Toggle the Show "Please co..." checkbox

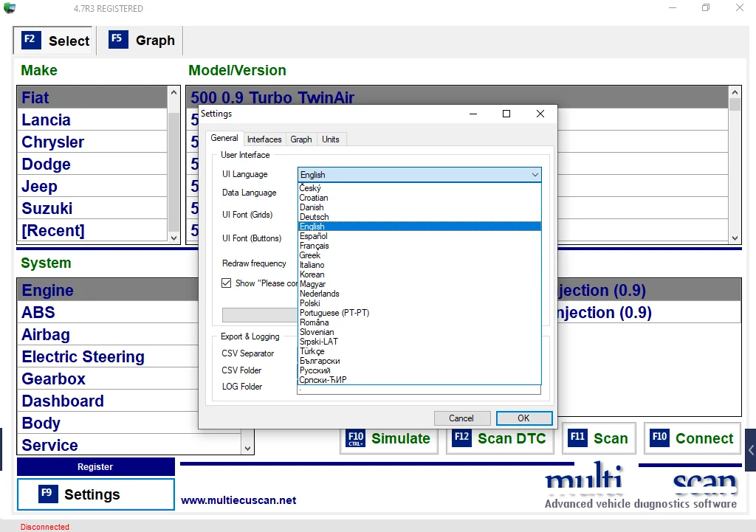[226, 283]
